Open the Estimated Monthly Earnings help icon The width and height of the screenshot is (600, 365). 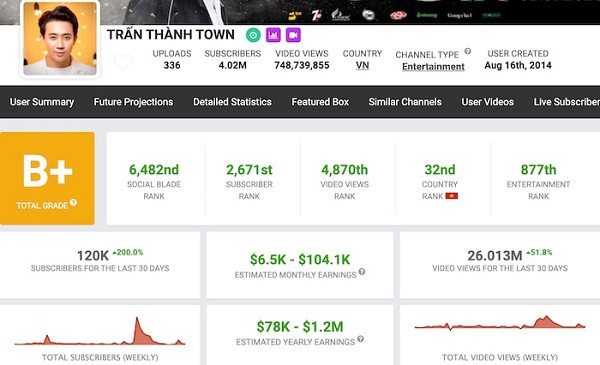pyautogui.click(x=362, y=272)
